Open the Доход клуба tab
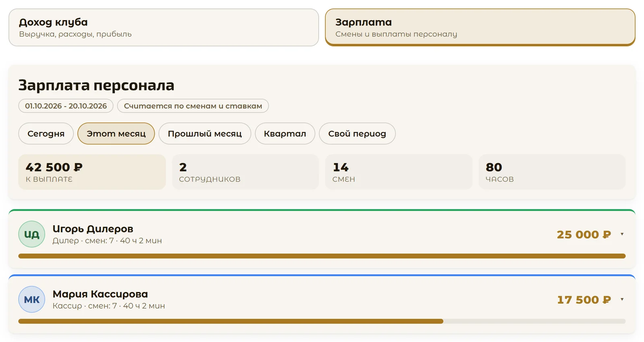This screenshot has height=342, width=644. (x=163, y=27)
